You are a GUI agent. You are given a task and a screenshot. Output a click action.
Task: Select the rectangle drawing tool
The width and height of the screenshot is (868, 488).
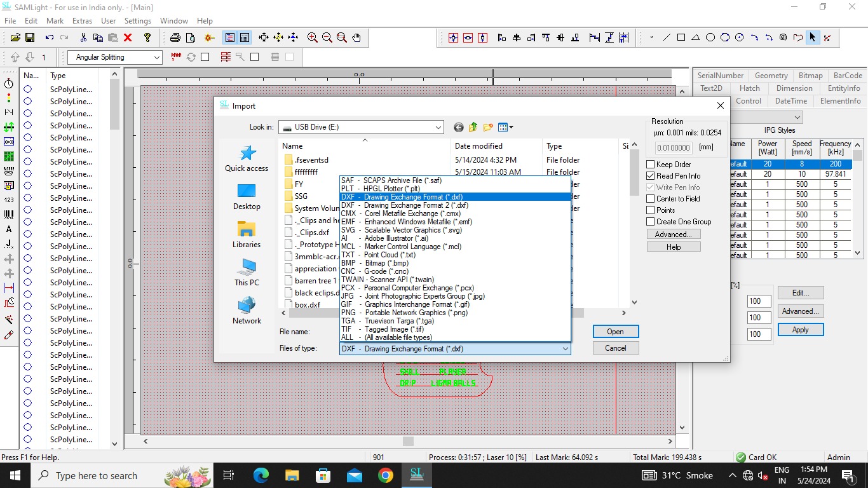(681, 37)
